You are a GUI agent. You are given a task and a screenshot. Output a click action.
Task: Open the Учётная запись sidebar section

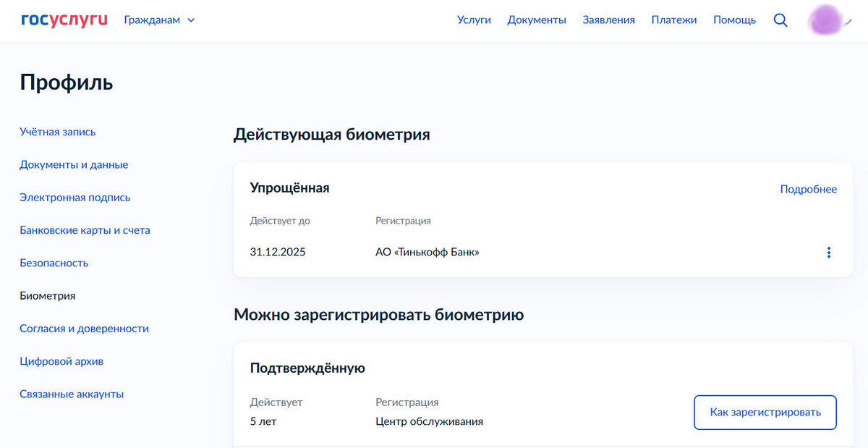pos(57,132)
